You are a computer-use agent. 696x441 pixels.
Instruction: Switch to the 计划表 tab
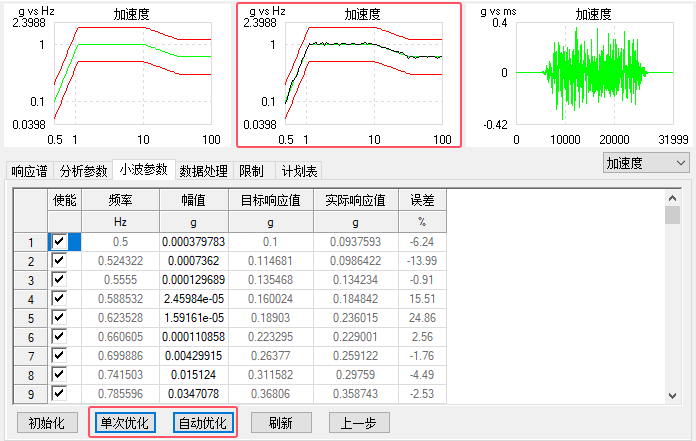[x=299, y=171]
